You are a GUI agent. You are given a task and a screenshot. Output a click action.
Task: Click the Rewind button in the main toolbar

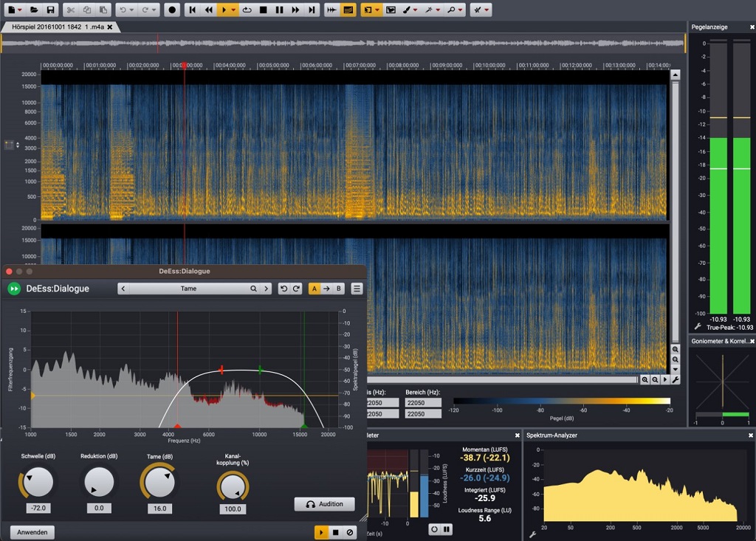click(x=209, y=10)
